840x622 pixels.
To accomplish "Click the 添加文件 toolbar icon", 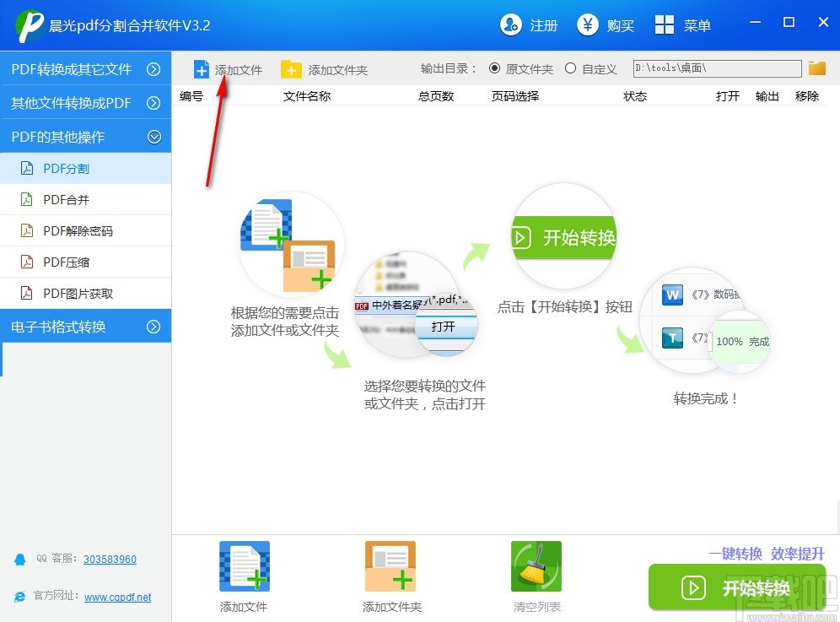I will pos(226,69).
